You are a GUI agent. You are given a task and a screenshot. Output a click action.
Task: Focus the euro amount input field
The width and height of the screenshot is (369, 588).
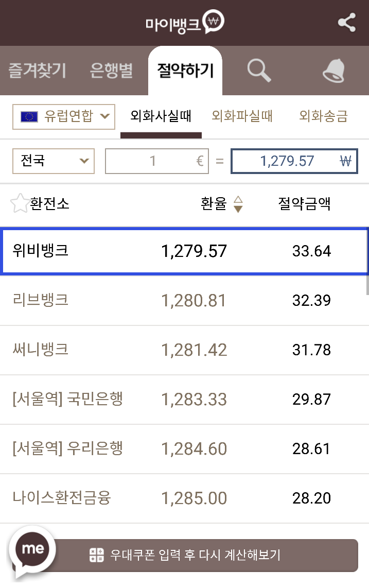[x=157, y=161]
